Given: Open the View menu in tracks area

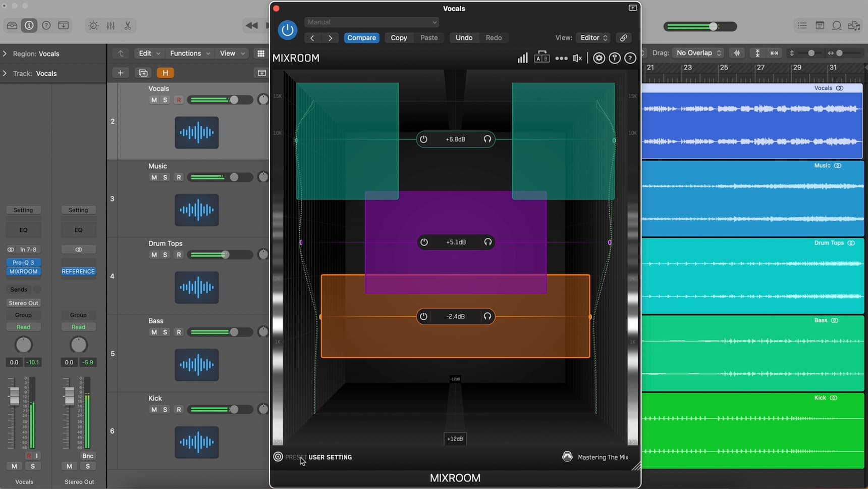Looking at the screenshot, I should tap(232, 54).
